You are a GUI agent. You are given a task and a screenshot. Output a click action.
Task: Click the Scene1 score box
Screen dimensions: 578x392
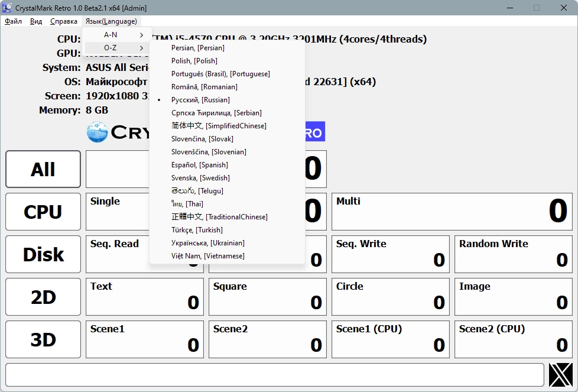(x=144, y=339)
